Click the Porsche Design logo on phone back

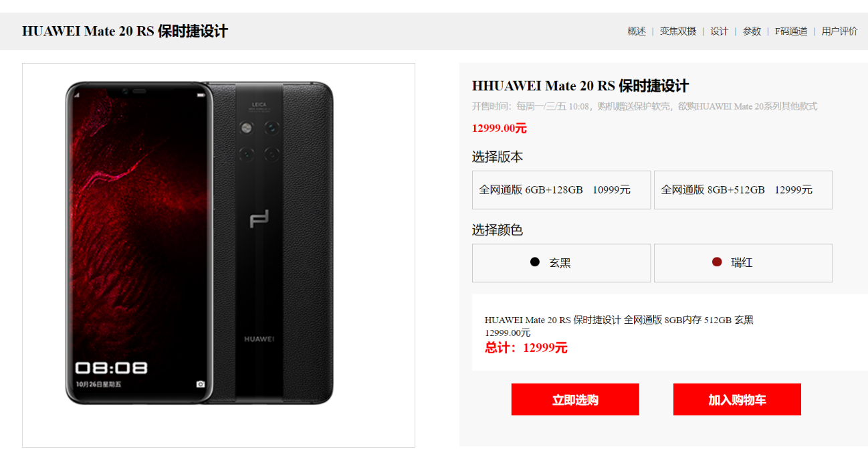(259, 219)
